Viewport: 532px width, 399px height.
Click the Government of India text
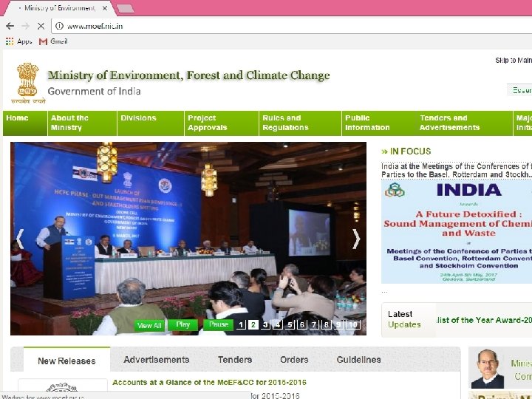[x=94, y=92]
